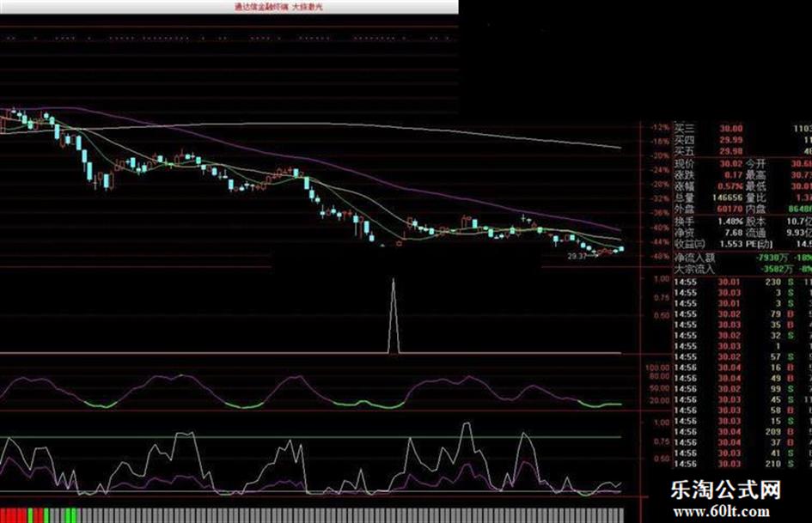The image size is (812, 523).
Task: Click the -44% axis label
Action: (x=659, y=242)
